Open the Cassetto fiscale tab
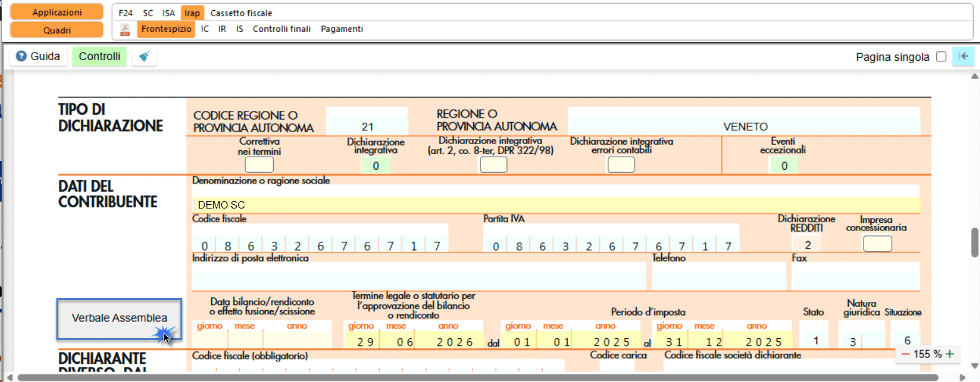This screenshot has width=980, height=382. (241, 13)
